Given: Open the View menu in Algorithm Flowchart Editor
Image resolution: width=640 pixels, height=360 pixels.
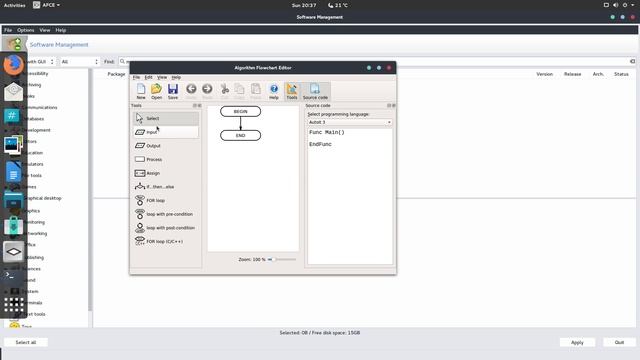Looking at the screenshot, I should pos(162,77).
